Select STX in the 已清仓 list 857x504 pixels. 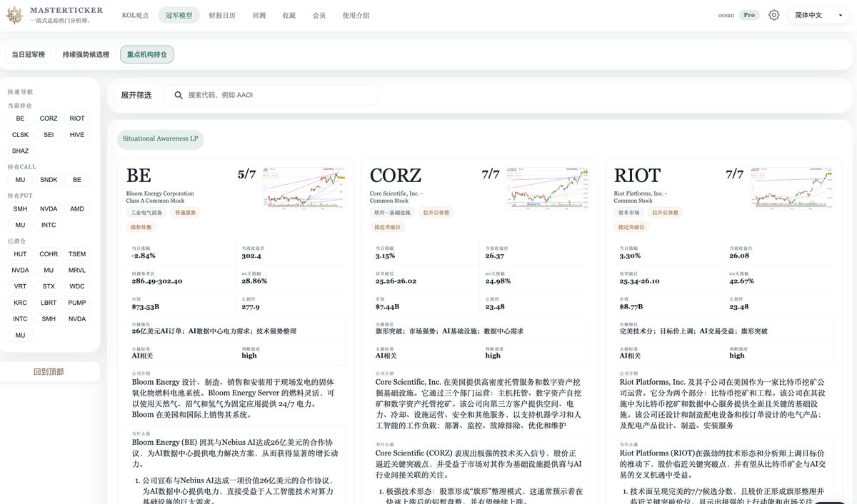pyautogui.click(x=49, y=286)
